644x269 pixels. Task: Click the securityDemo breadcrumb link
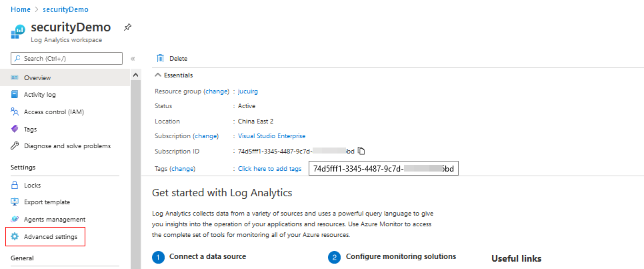(65, 9)
